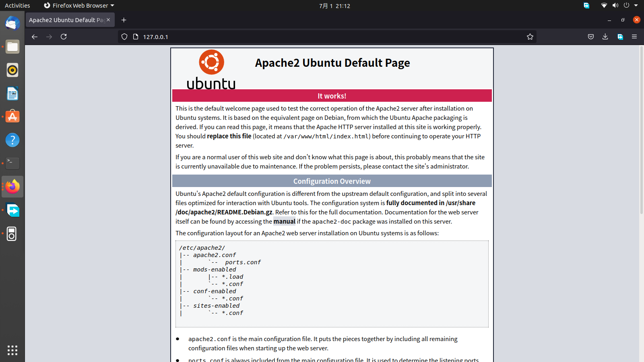Click '/var/www/html/index.html' path text
Viewport: 644px width, 362px height.
[x=326, y=136]
